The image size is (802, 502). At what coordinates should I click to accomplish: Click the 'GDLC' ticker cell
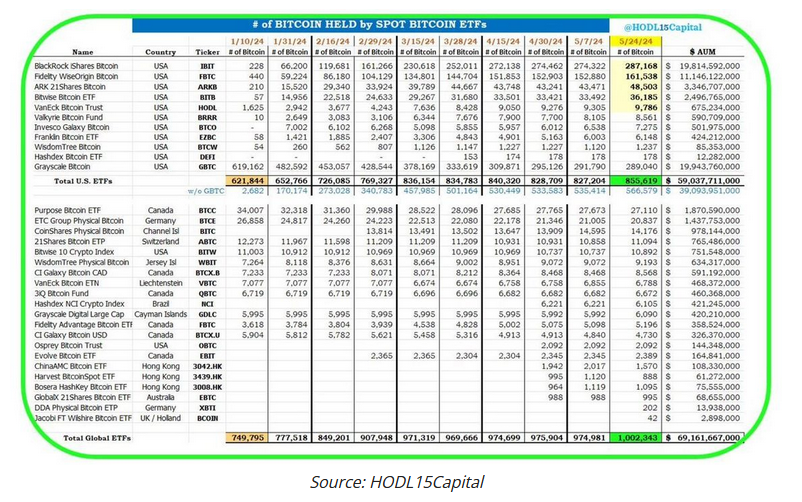pyautogui.click(x=207, y=315)
